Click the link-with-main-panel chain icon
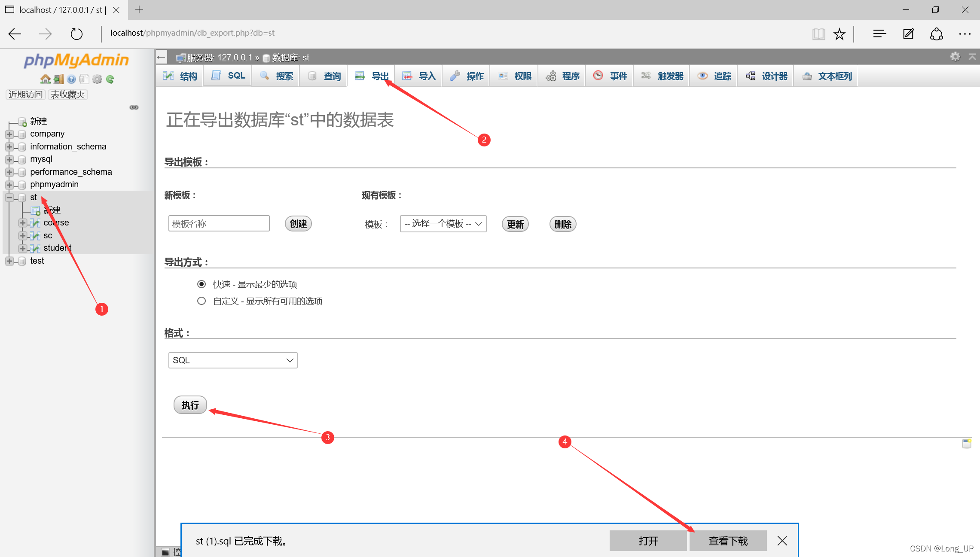Screen dimensions: 980x557 tap(134, 107)
